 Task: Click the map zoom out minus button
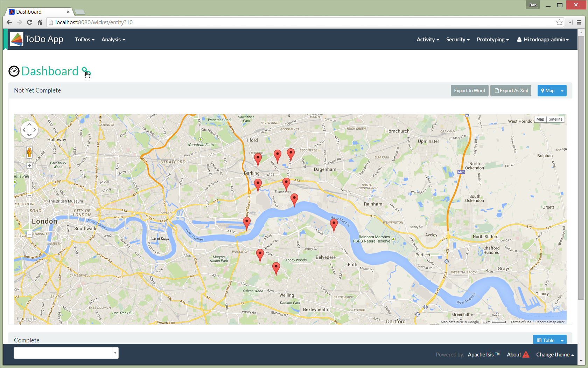point(29,234)
